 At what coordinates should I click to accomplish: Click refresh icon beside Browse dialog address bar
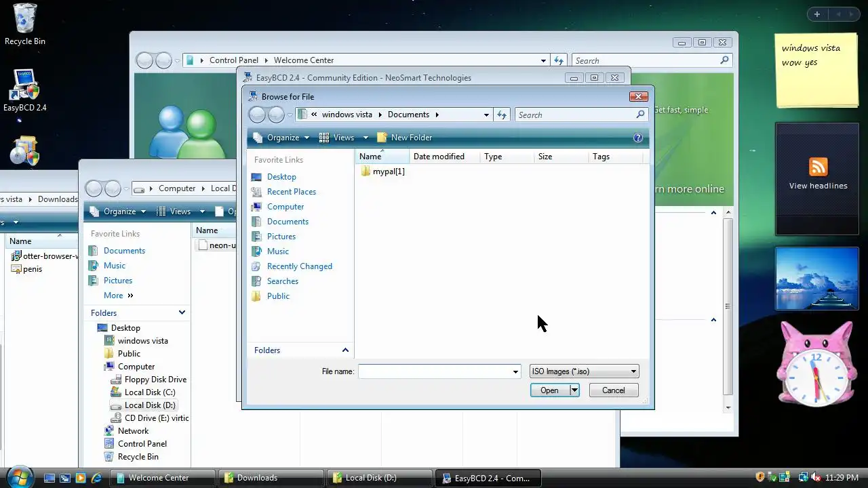click(x=502, y=115)
